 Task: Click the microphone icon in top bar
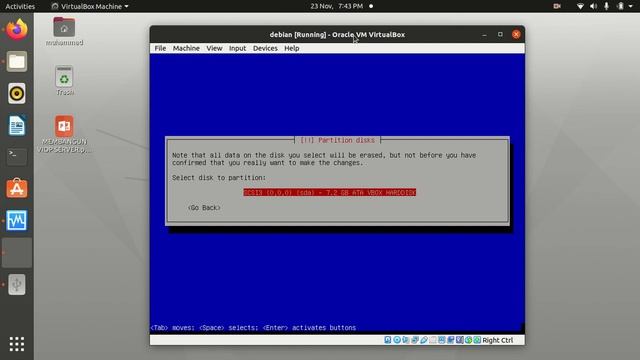[x=607, y=6]
